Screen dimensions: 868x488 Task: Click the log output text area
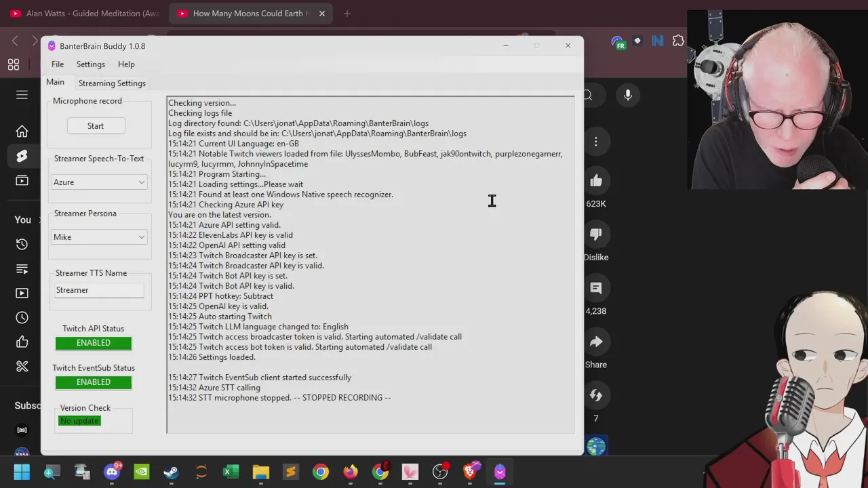pos(370,264)
